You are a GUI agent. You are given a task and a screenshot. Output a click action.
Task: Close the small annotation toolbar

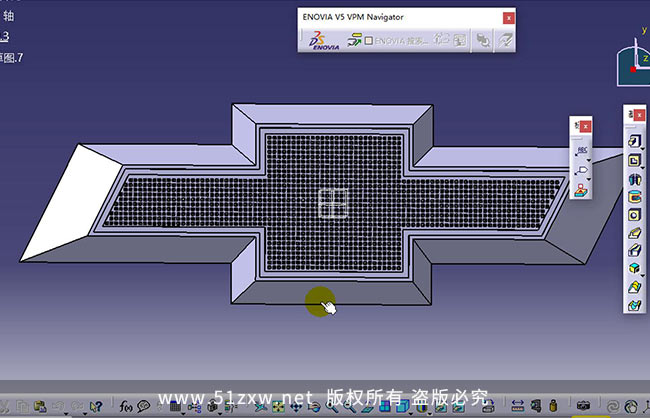point(585,126)
